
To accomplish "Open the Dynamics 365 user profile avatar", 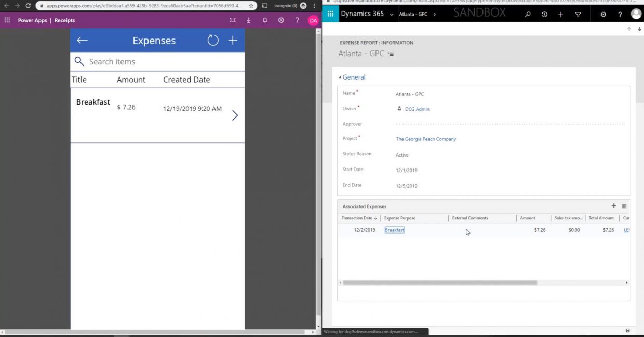I will pyautogui.click(x=636, y=14).
